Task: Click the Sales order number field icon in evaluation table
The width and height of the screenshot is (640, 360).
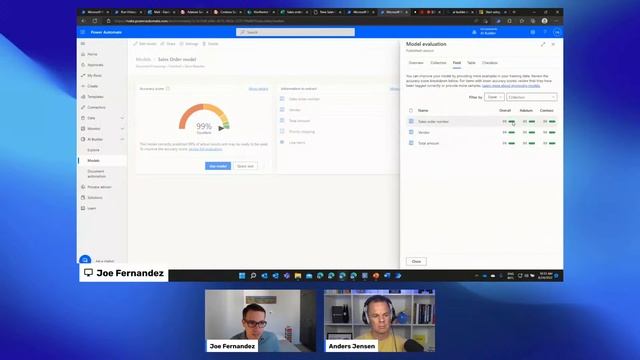Action: 411,121
